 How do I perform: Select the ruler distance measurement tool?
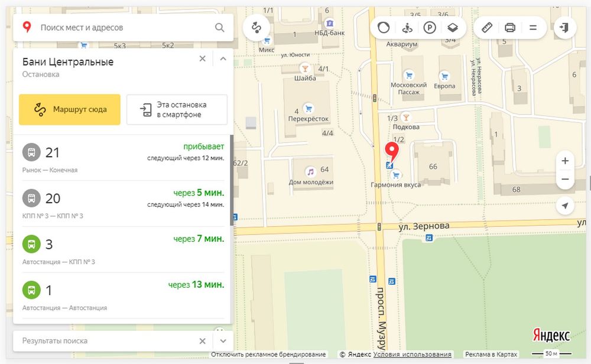(487, 27)
